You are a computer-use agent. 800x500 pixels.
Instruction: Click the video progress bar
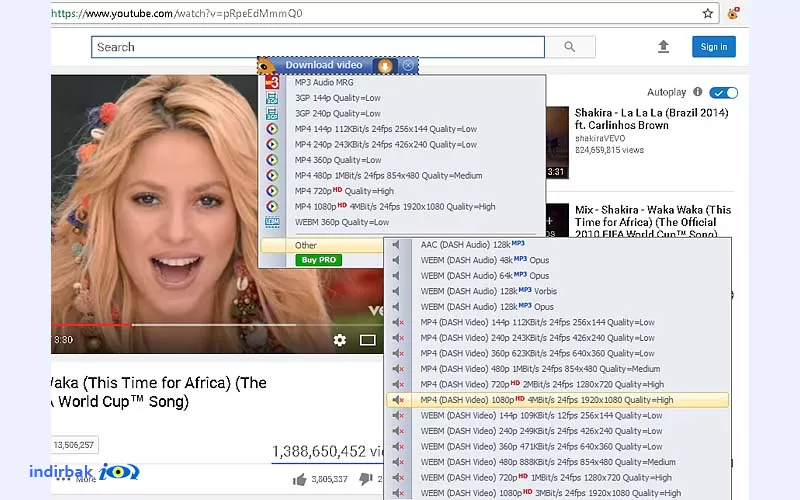(217, 324)
